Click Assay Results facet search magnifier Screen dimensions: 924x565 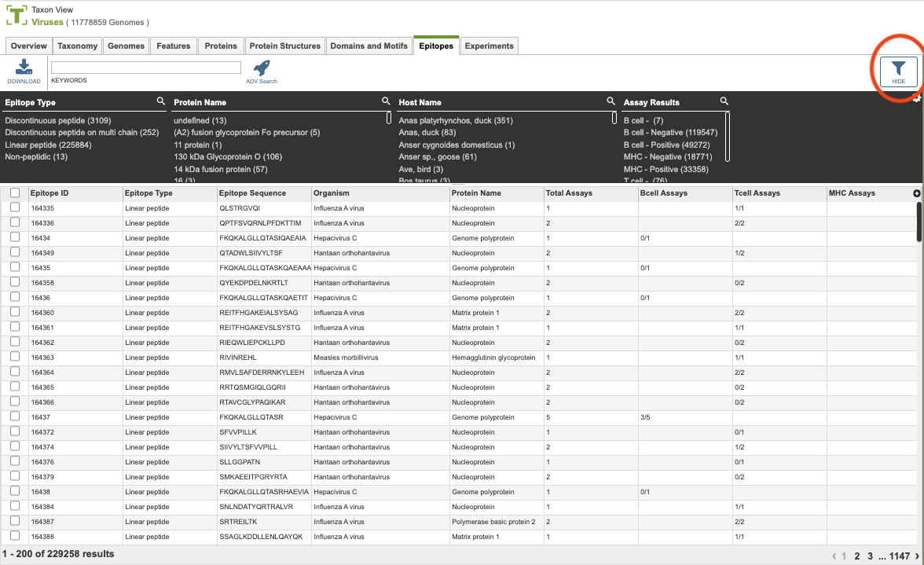click(x=724, y=101)
